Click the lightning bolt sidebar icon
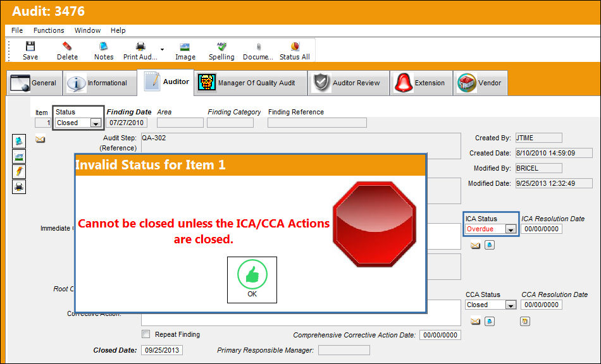The height and width of the screenshot is (364, 601). tap(19, 171)
